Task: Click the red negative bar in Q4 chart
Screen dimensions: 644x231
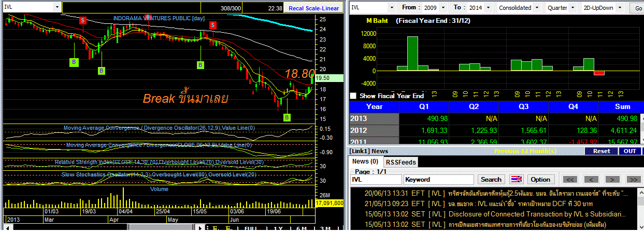Action: [599, 73]
